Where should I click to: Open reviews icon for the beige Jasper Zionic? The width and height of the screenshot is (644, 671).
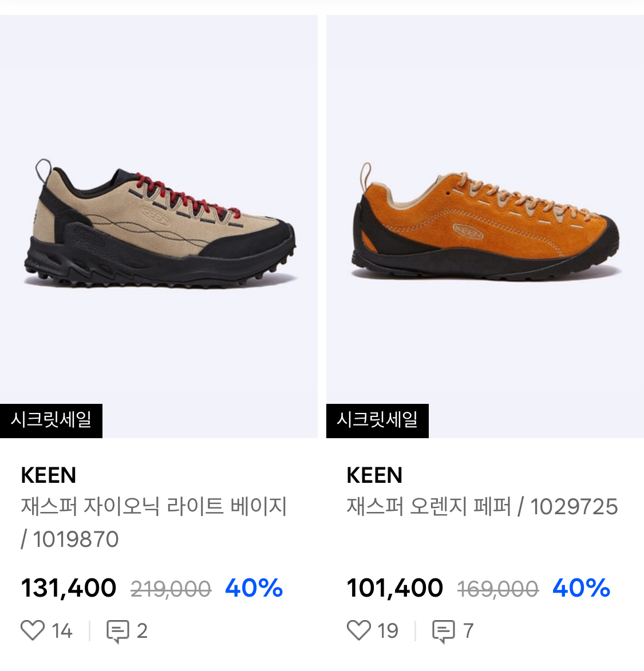118,631
